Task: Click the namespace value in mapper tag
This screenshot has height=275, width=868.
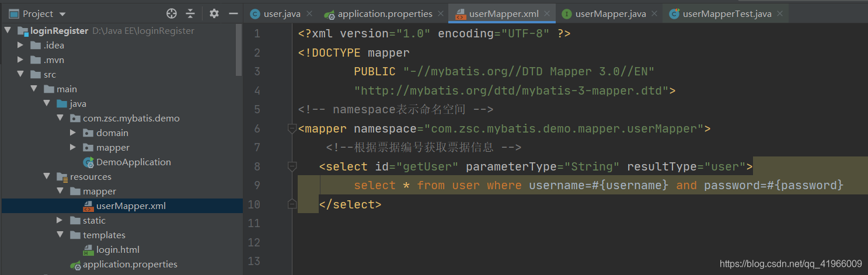Action: (564, 129)
